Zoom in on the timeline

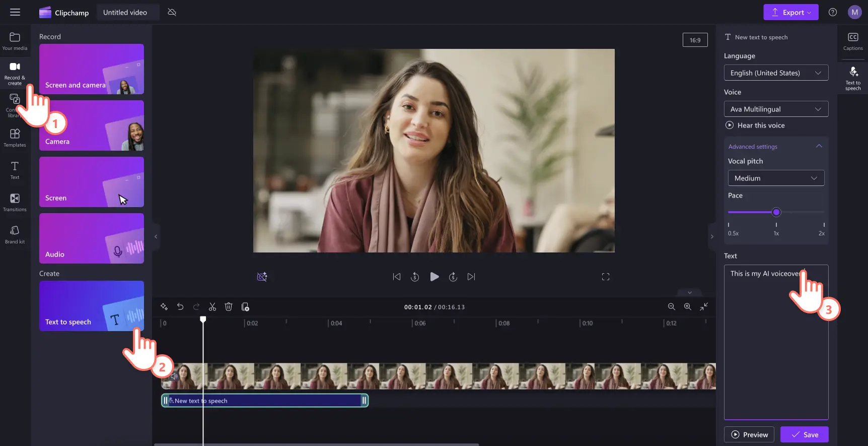687,307
